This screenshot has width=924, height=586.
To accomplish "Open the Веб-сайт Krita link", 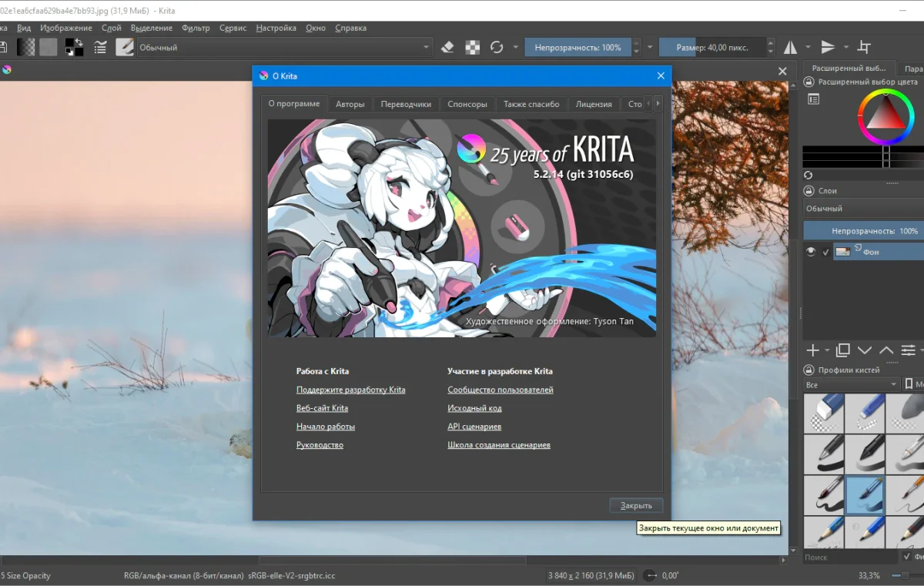I will [322, 408].
